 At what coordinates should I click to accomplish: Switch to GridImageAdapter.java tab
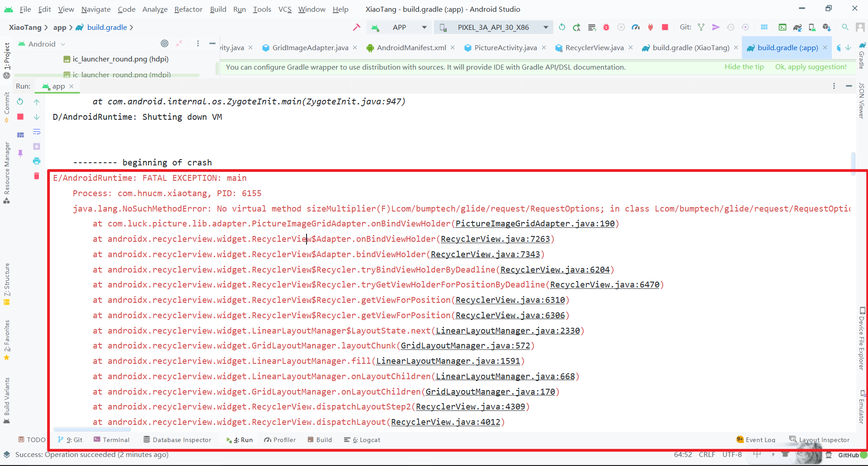click(x=310, y=47)
